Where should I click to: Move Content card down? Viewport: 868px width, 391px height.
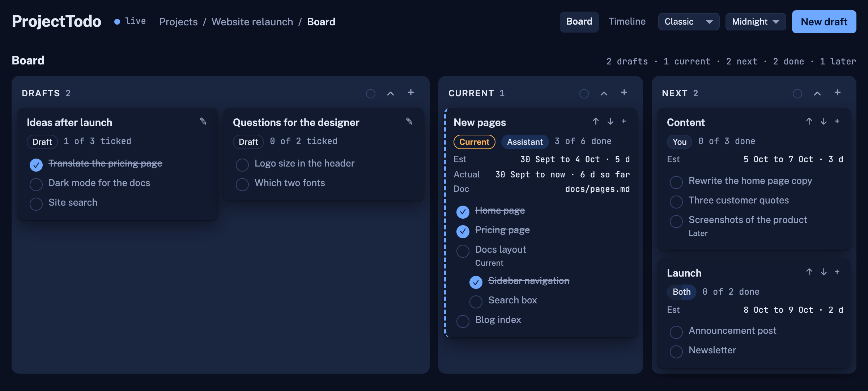pyautogui.click(x=824, y=121)
